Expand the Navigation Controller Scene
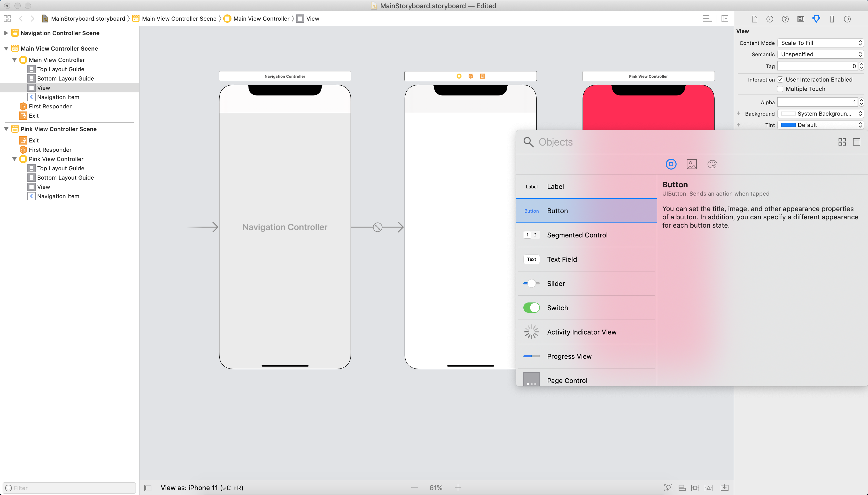868x495 pixels. click(6, 33)
